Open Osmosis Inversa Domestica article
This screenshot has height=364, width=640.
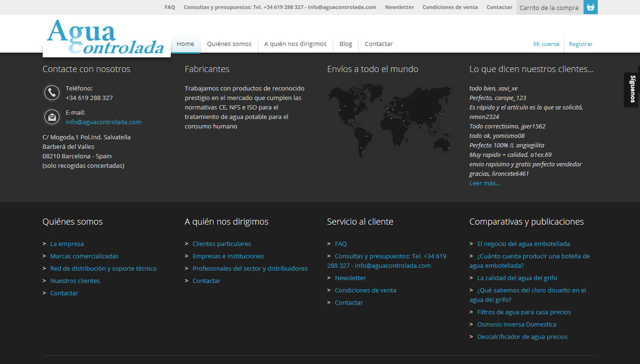[516, 324]
